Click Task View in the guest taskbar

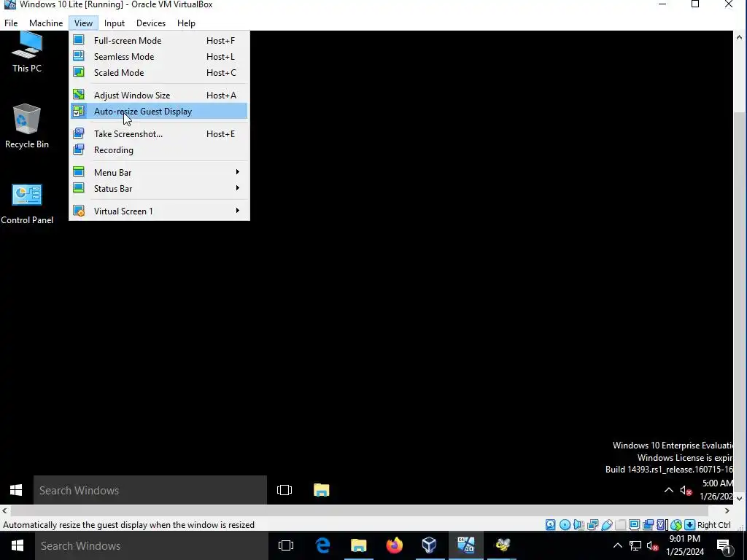(285, 490)
